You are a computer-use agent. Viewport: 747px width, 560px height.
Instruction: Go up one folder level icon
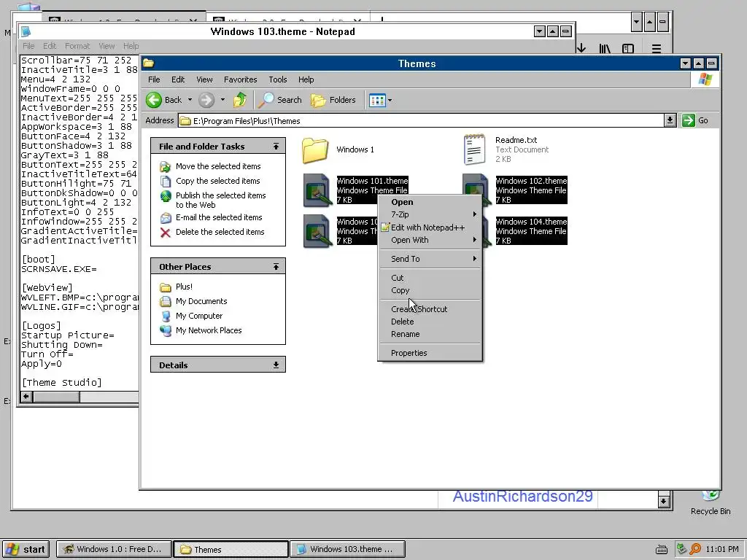240,100
